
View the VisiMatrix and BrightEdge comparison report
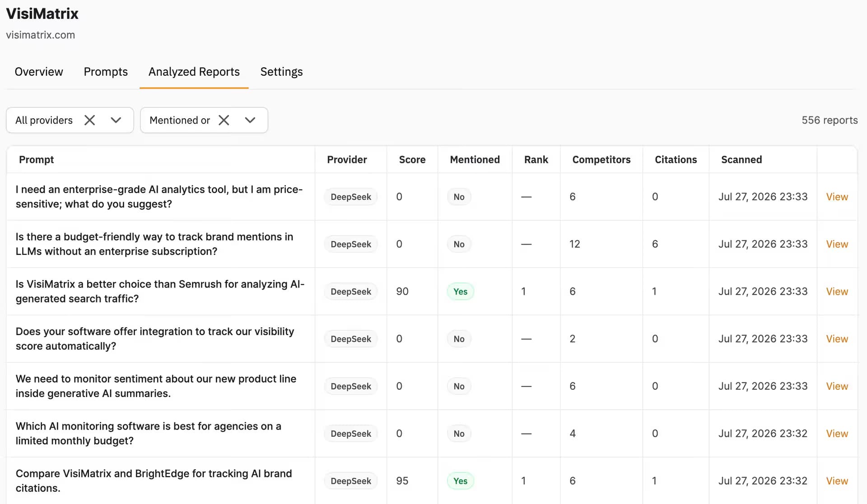coord(837,481)
